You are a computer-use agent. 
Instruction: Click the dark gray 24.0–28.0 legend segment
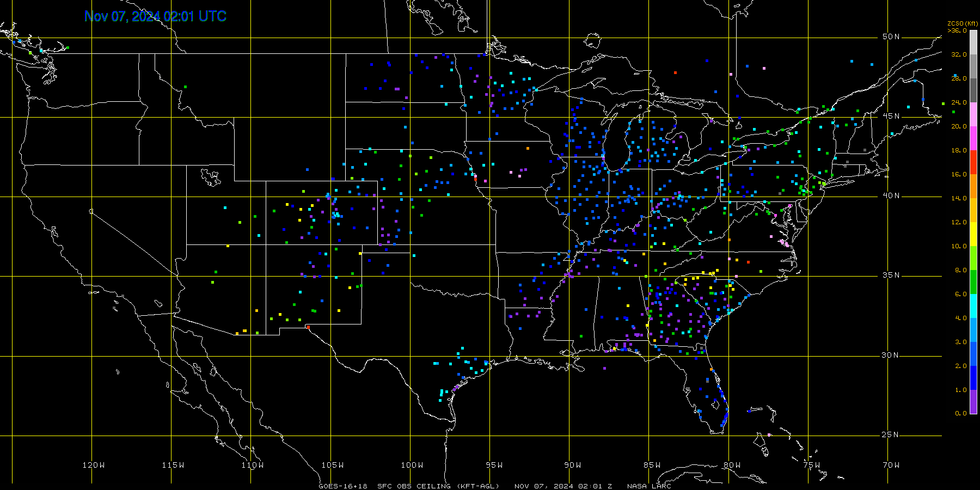pos(973,90)
